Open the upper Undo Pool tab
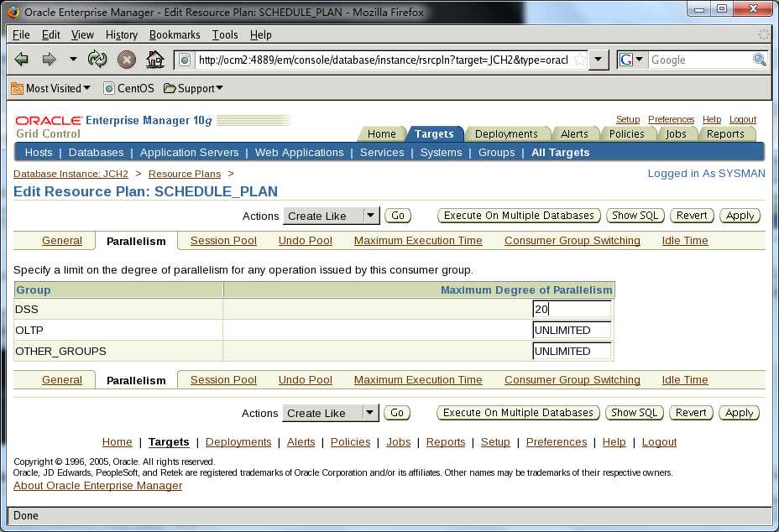 coord(305,241)
